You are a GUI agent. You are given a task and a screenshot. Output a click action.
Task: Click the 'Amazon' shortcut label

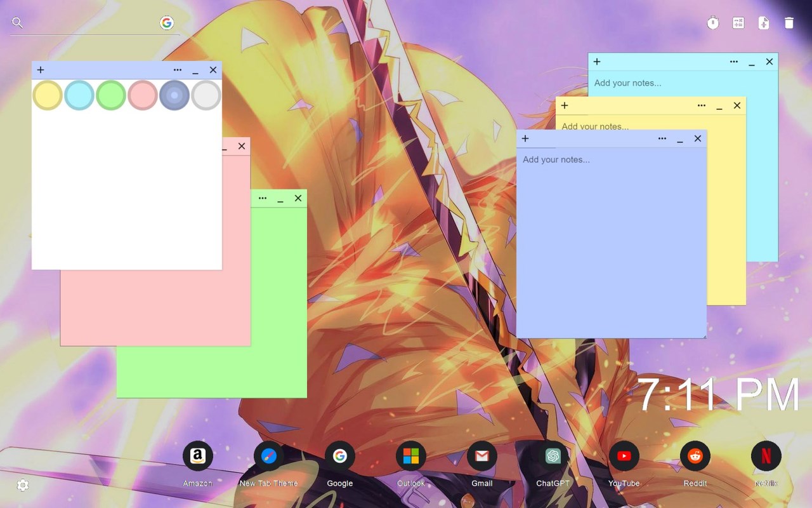tap(198, 483)
